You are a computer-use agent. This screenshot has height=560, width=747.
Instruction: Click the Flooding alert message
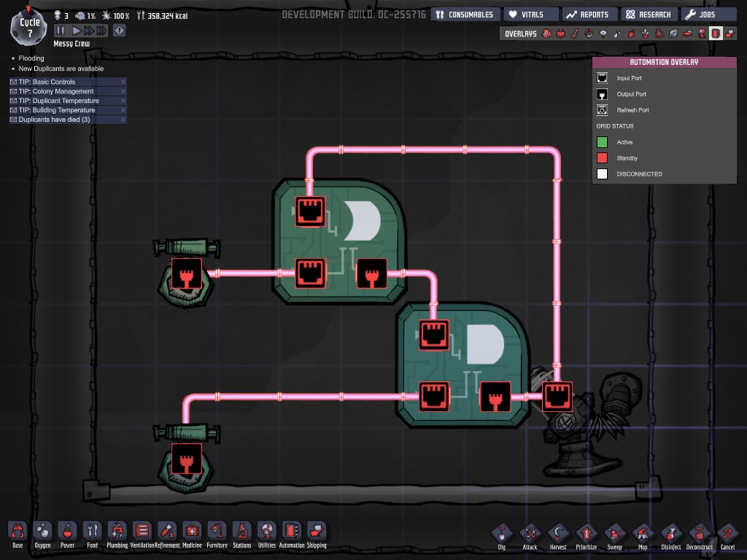click(31, 58)
